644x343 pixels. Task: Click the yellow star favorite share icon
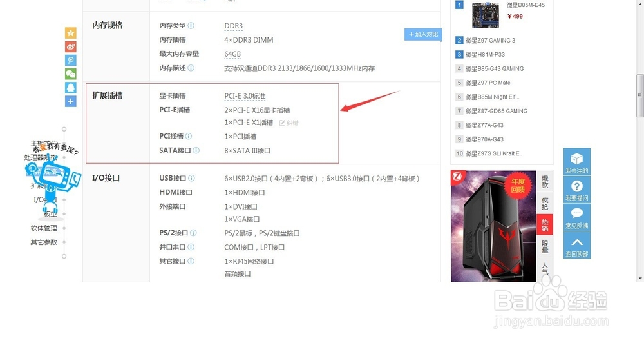71,33
